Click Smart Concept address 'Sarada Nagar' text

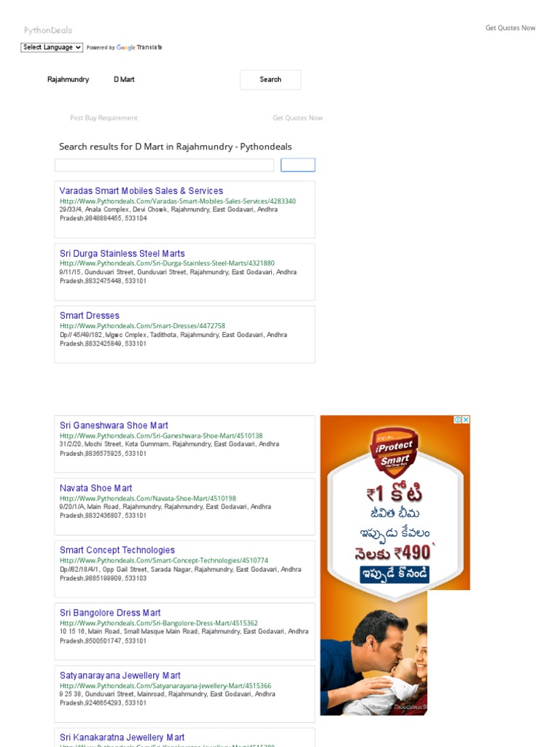coord(171,569)
